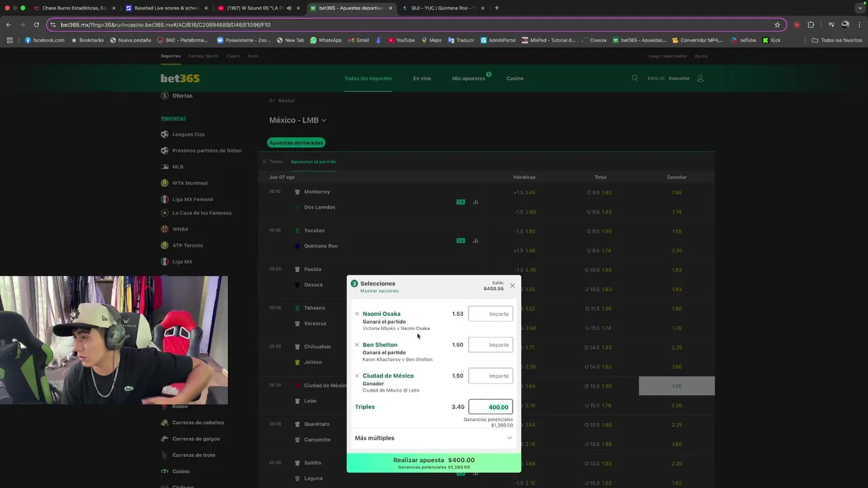The height and width of the screenshot is (488, 868).
Task: Select the Apuestas destacadas pill
Action: click(x=296, y=142)
